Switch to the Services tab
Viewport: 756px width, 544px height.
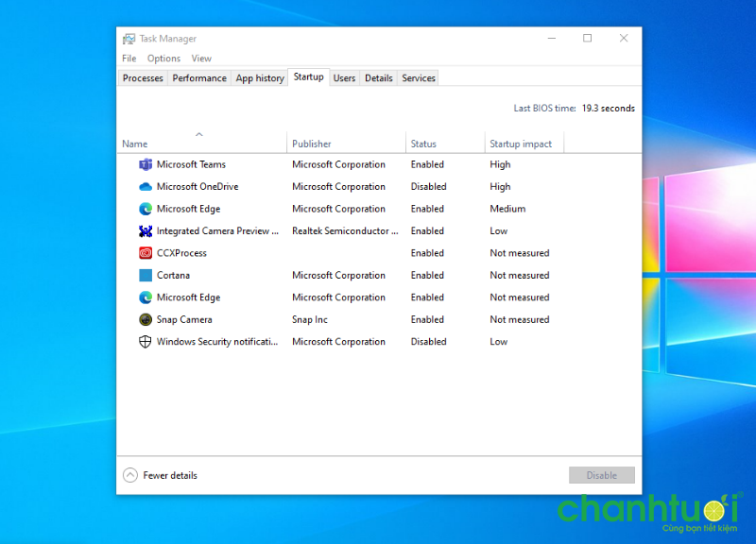point(419,78)
